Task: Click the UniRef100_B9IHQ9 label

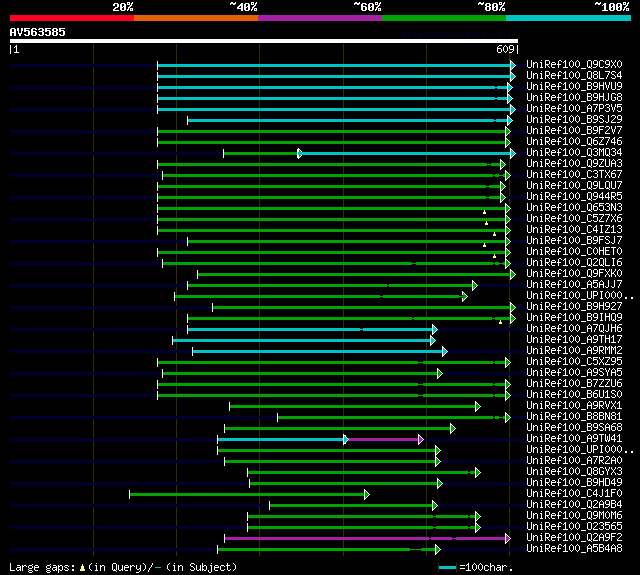Action: pos(574,317)
